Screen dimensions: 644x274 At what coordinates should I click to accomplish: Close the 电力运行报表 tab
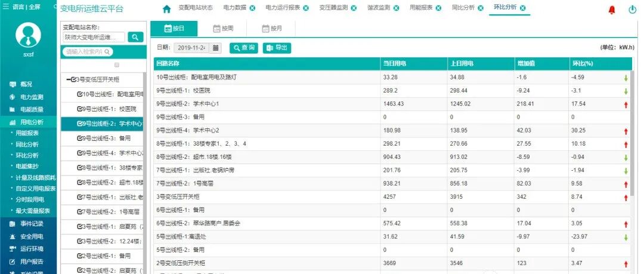click(x=306, y=8)
